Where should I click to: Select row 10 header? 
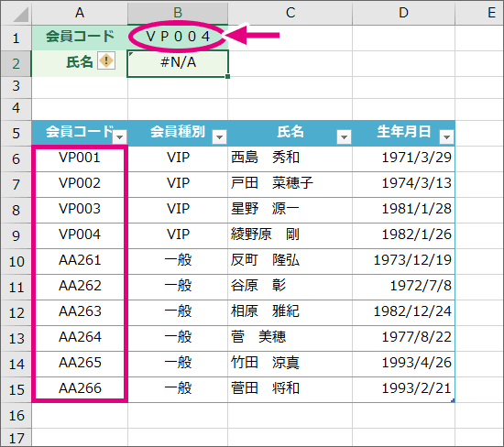16,262
